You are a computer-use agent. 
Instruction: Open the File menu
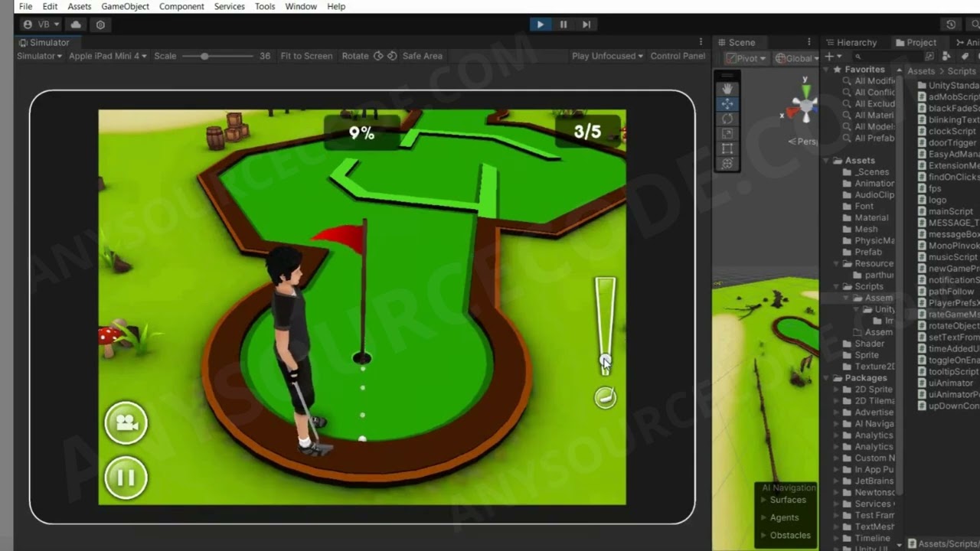(25, 6)
